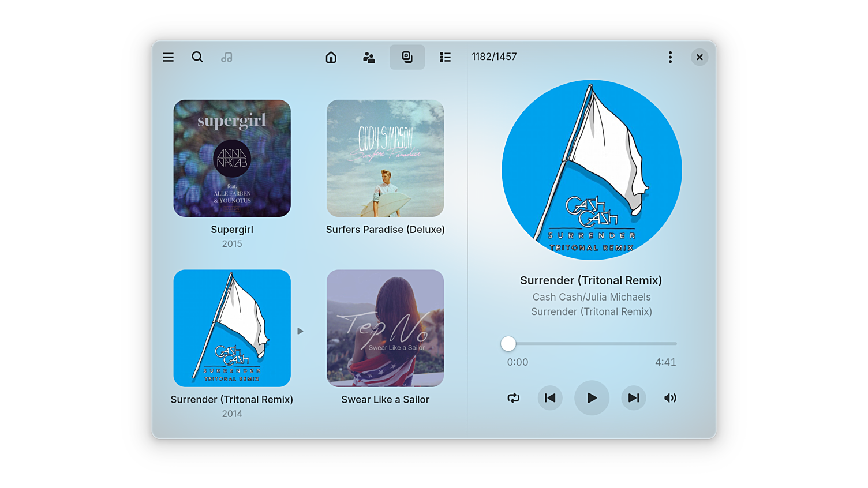This screenshot has width=868, height=488.
Task: Open the Supergirl album cover
Action: [232, 159]
